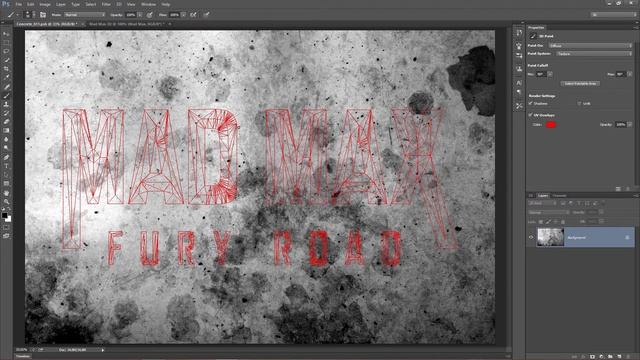Select the Horizontal Type tool
640x360 pixels.
pyautogui.click(x=6, y=166)
